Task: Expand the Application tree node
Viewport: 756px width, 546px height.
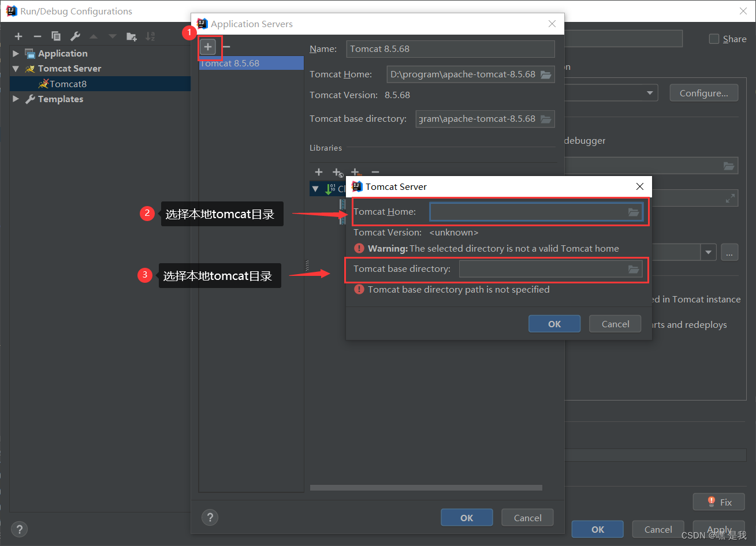Action: tap(16, 53)
